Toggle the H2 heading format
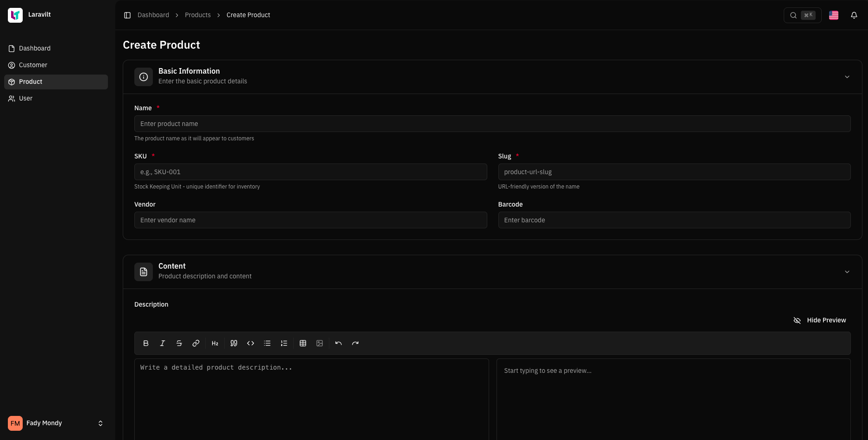Viewport: 868px width, 440px height. pos(215,343)
